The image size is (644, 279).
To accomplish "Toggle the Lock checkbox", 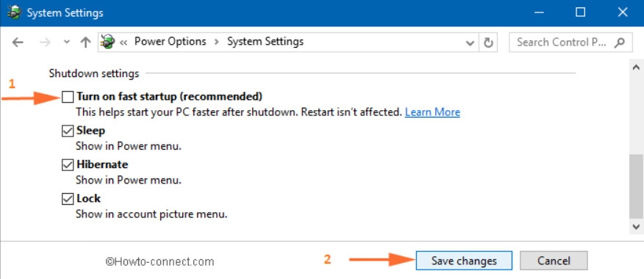I will (68, 199).
